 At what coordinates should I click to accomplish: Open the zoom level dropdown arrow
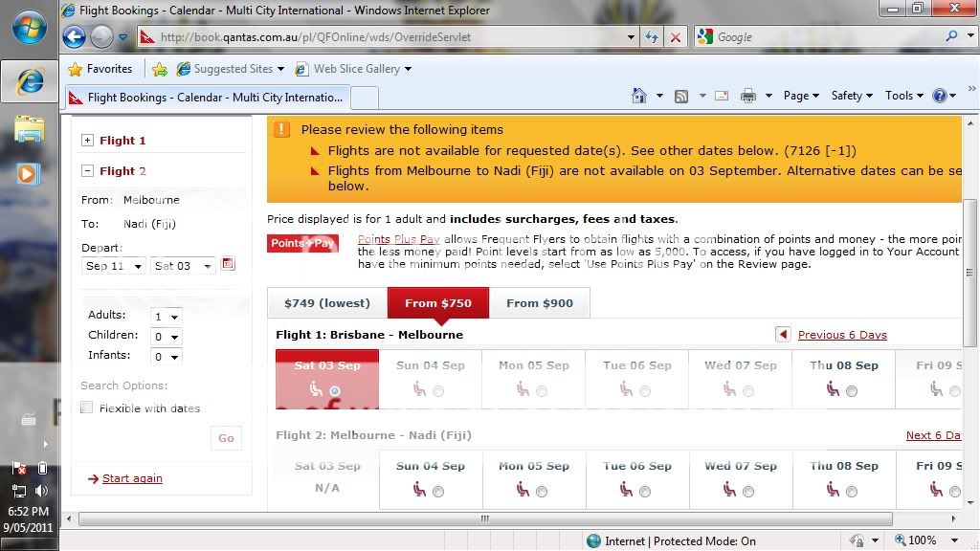(x=954, y=540)
